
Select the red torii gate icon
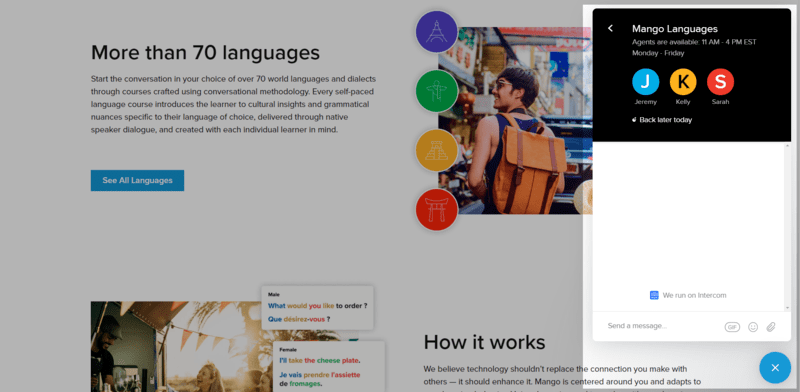point(436,210)
